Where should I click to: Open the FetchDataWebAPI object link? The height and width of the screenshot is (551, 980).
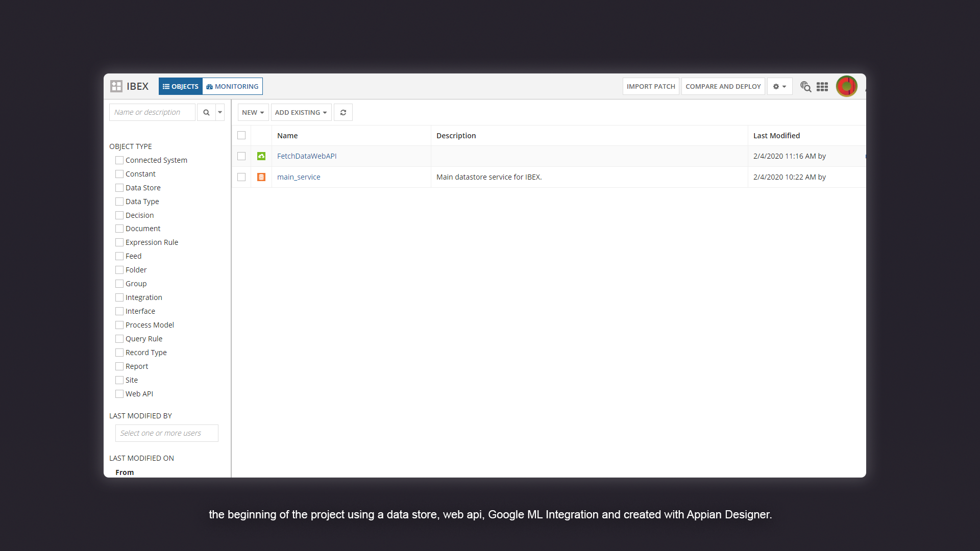[307, 156]
